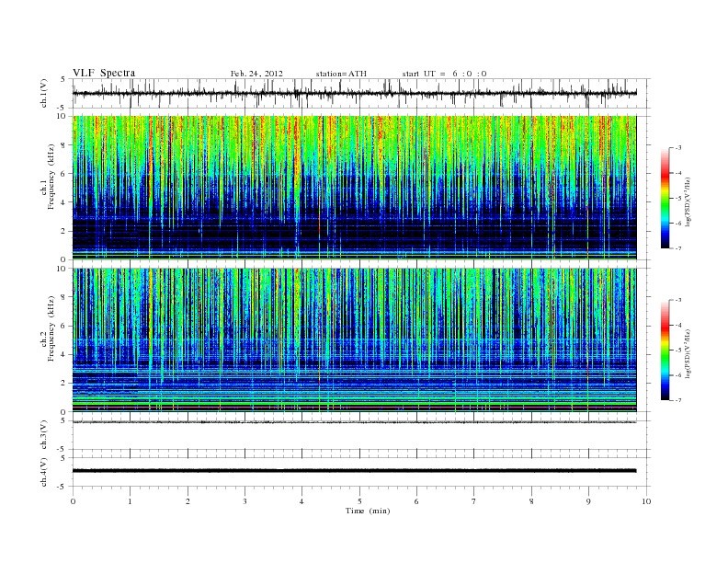Click the ch.4 thick voltage trace

[x=354, y=471]
